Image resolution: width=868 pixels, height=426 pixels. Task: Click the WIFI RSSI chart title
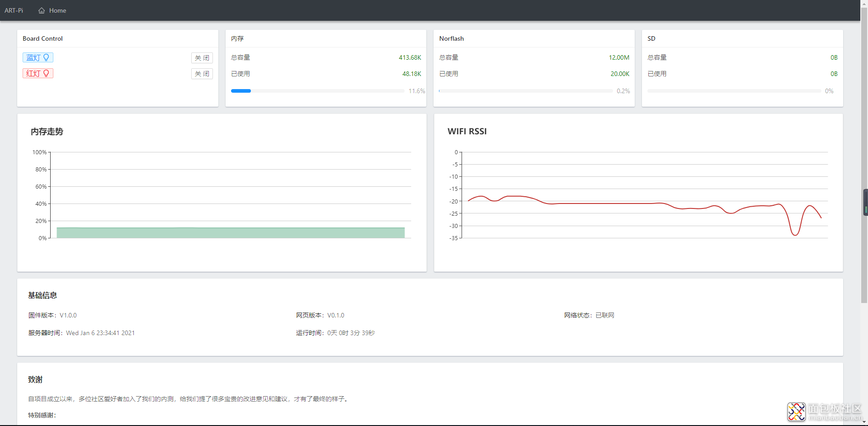coord(467,131)
